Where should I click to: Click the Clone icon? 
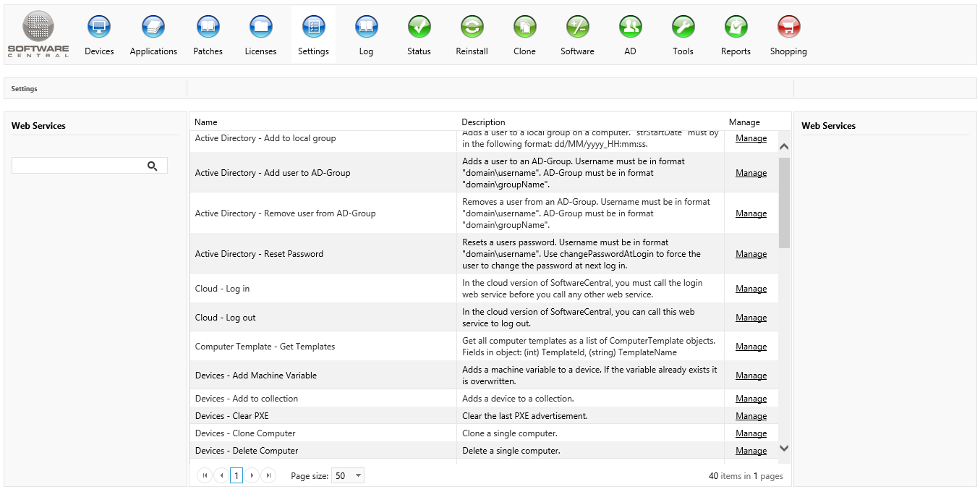pyautogui.click(x=524, y=27)
